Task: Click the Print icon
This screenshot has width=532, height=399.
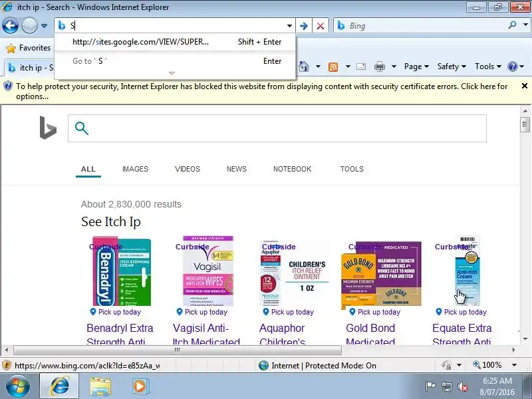Action: click(379, 67)
